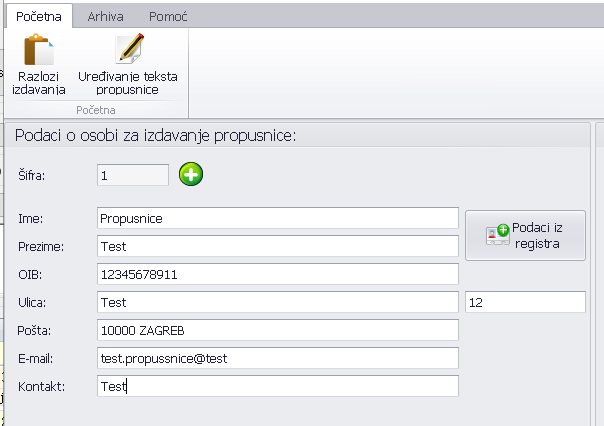Click the Pošta field with 10000 ZAGREB
604x426 pixels.
277,330
